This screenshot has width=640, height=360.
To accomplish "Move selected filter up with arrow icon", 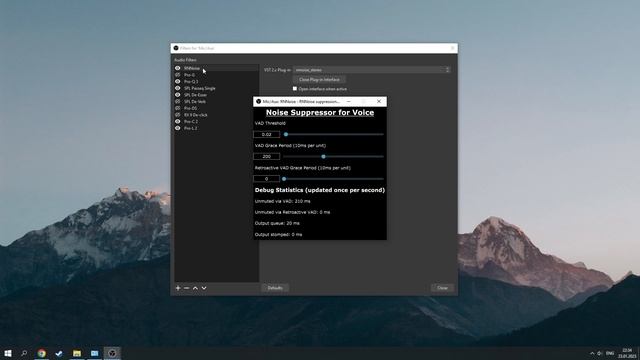I will 195,288.
